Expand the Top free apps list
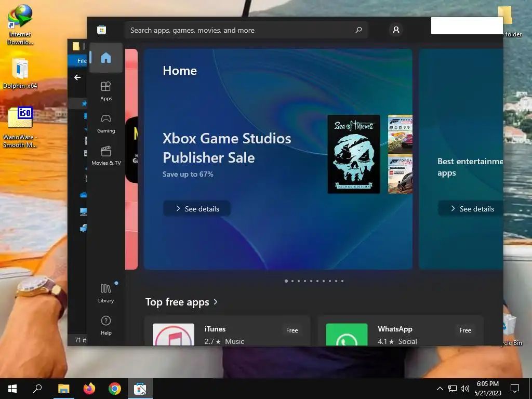The height and width of the screenshot is (399, 532). tap(181, 302)
